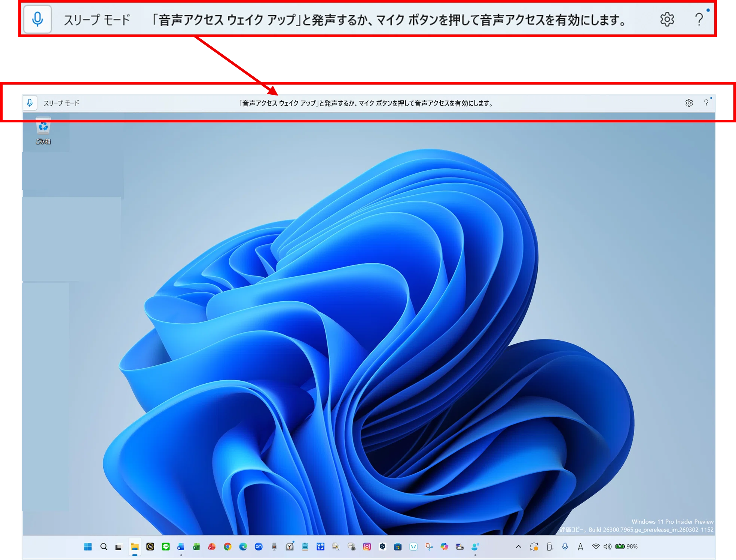Open the volume speaker tray icon
Screen dimensions: 736x560
pyautogui.click(x=607, y=547)
